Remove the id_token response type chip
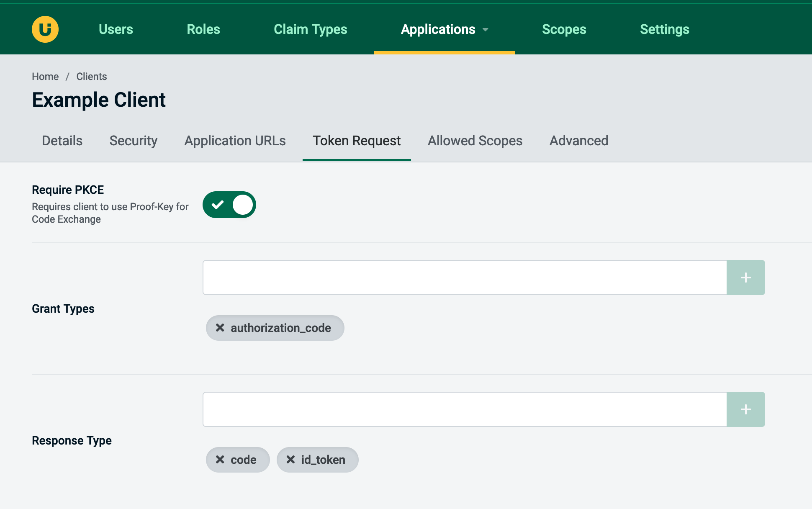Image resolution: width=812 pixels, height=509 pixels. 291,460
